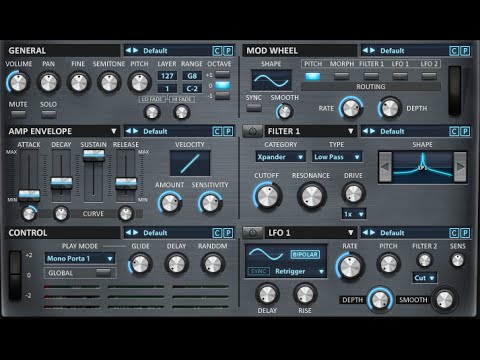
Task: Click the Cutoff knob in Filter 1
Action: [x=268, y=196]
